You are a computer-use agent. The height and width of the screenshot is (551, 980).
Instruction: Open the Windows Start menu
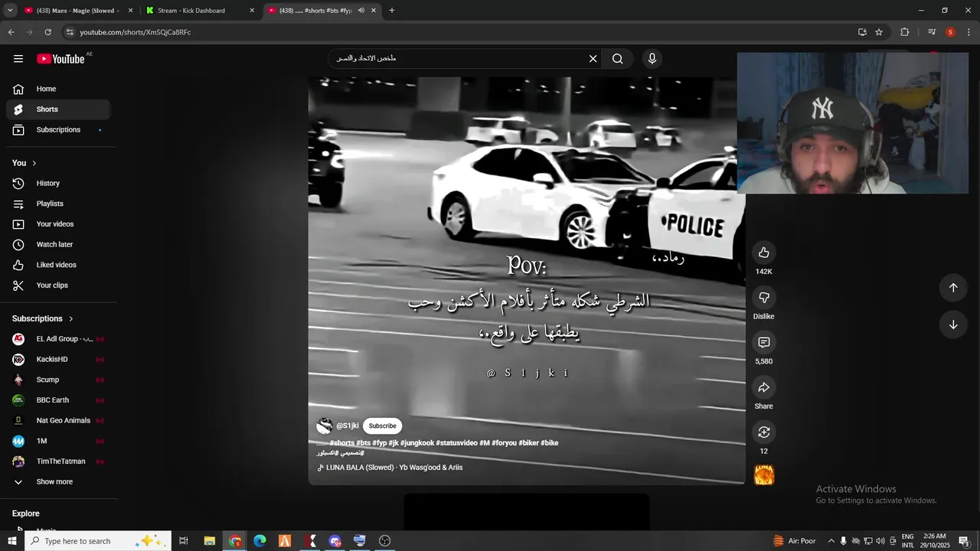click(11, 541)
